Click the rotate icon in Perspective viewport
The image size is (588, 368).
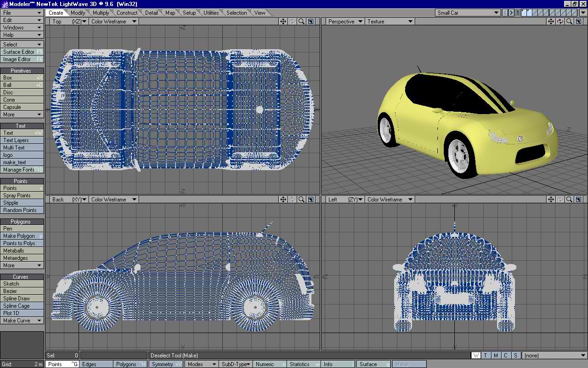click(560, 22)
